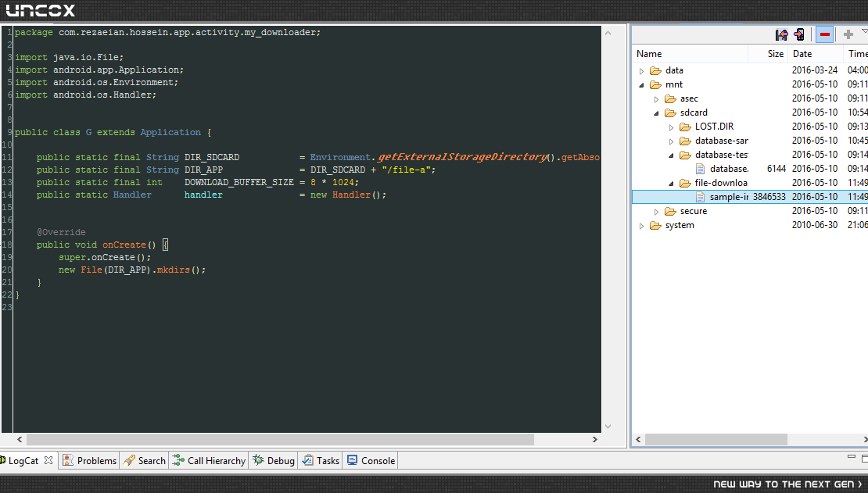Select the sample-ir file size 3846533
The height and width of the screenshot is (493, 868).
click(769, 197)
